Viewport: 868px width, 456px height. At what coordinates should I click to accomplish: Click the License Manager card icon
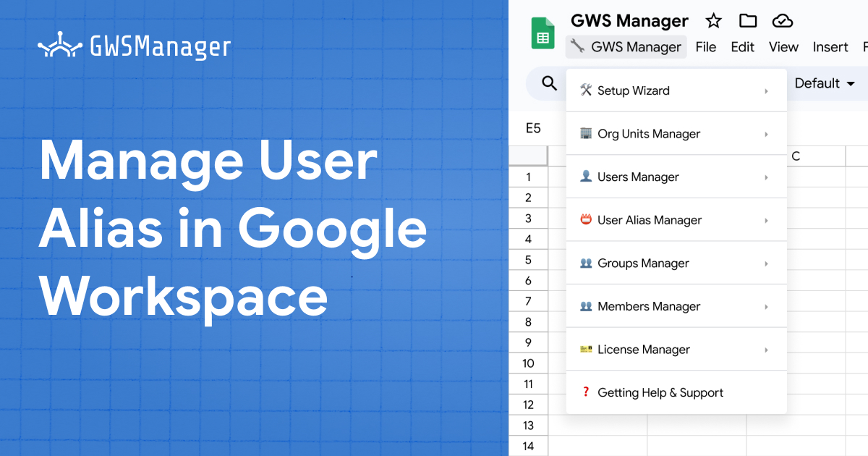click(x=584, y=350)
